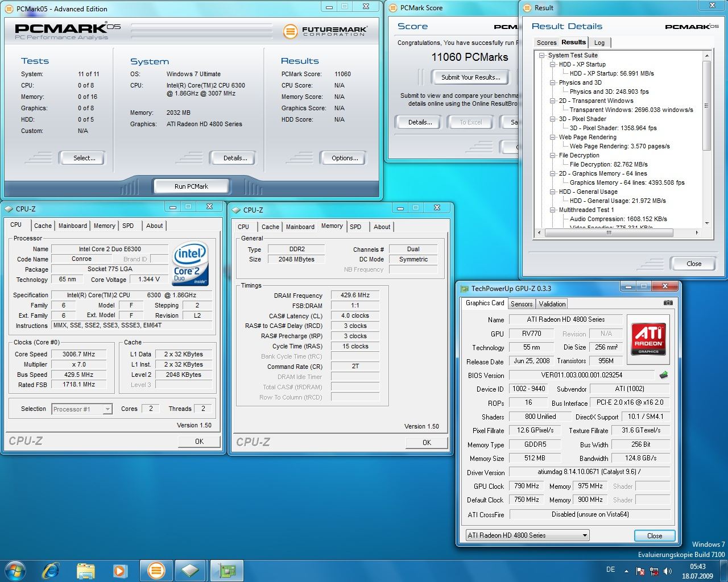Open Validation tab in GPU-Z

point(552,304)
